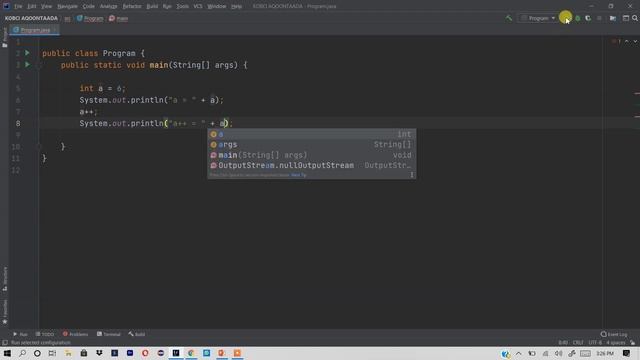Open the Structure tool window stripe

(4, 278)
